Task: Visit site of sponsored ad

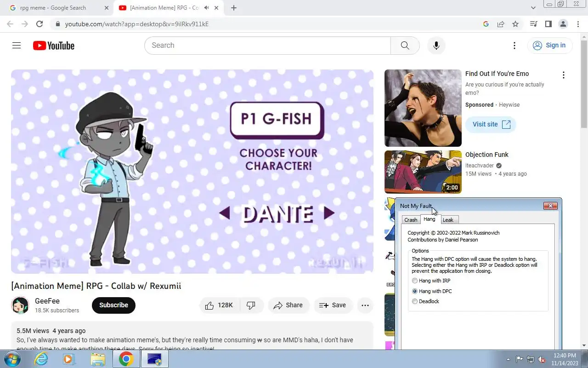Action: (491, 124)
